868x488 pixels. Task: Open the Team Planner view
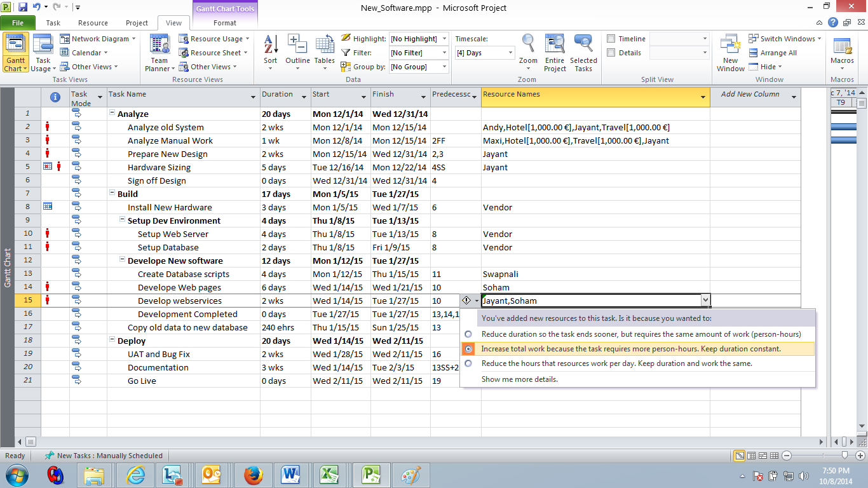pyautogui.click(x=159, y=52)
